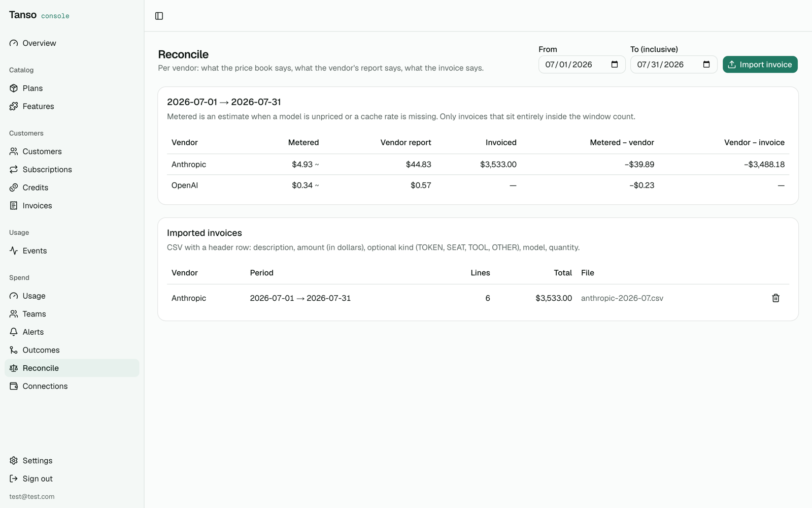Click the imported invoice period 2026-07-01 → 2026-07-31
Screen dimensions: 812x508
click(300, 298)
